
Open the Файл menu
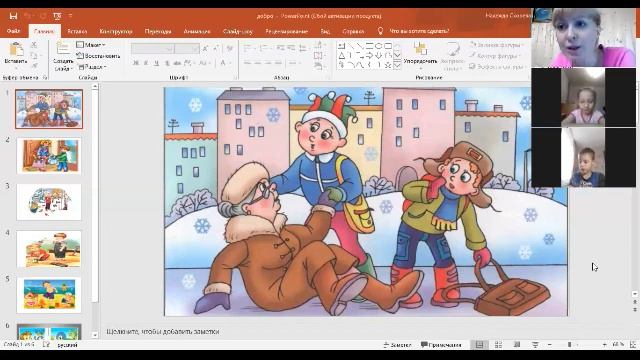13,31
